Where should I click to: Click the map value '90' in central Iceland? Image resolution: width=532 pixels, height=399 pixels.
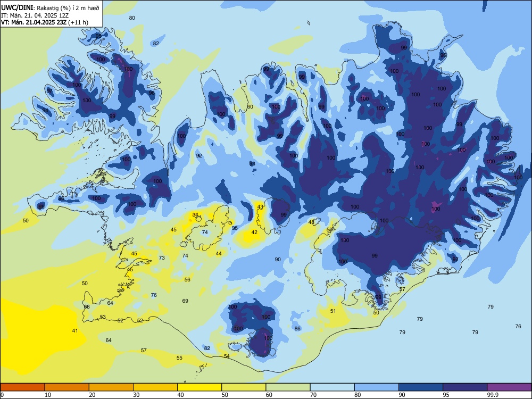(278, 259)
